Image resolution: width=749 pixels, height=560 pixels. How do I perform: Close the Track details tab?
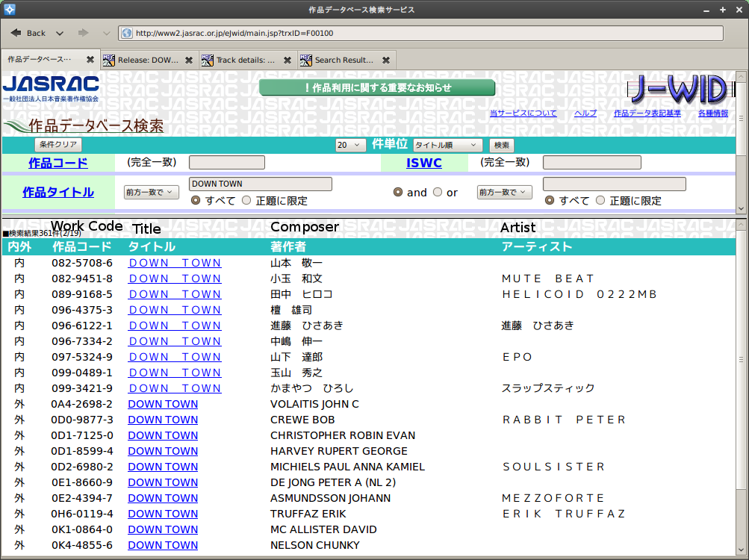coord(287,60)
